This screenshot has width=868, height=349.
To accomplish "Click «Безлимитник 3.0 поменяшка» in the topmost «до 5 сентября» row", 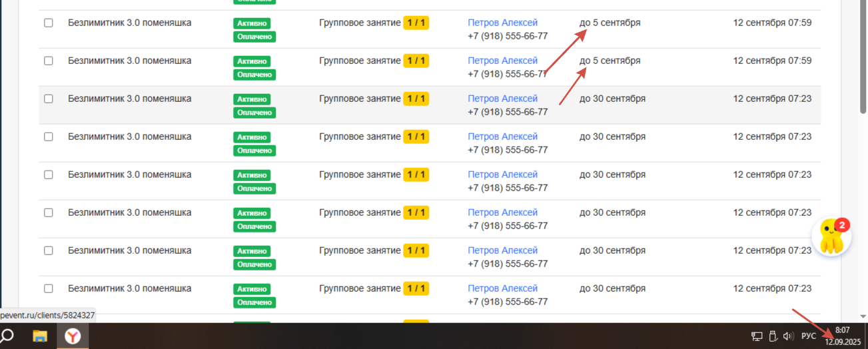I will (x=129, y=23).
